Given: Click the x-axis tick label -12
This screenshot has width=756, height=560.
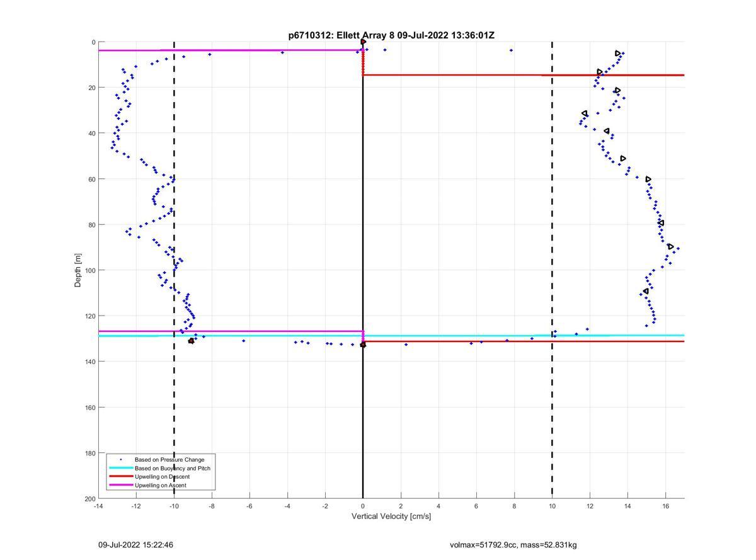Looking at the screenshot, I should click(136, 506).
